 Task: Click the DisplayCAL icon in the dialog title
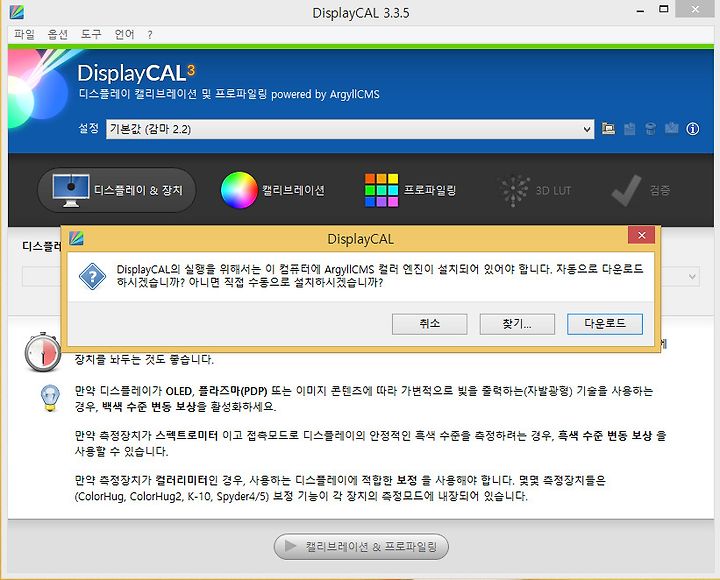pos(76,238)
